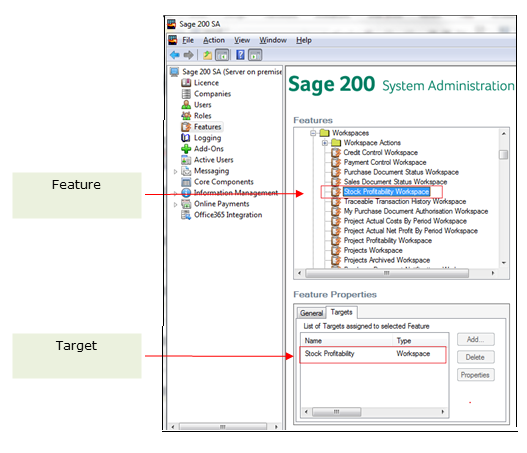Click the Show/Hide action pane icon
This screenshot has height=453, width=527.
(255, 55)
